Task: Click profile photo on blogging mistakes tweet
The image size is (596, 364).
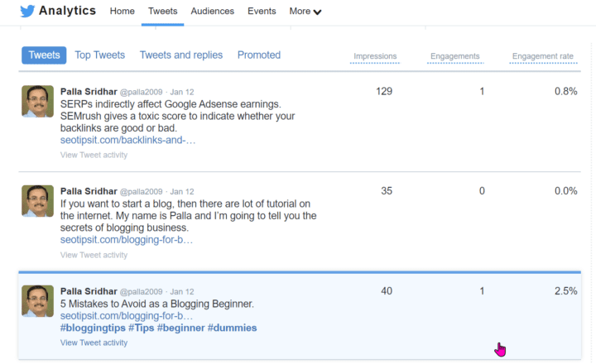Action: 37,301
